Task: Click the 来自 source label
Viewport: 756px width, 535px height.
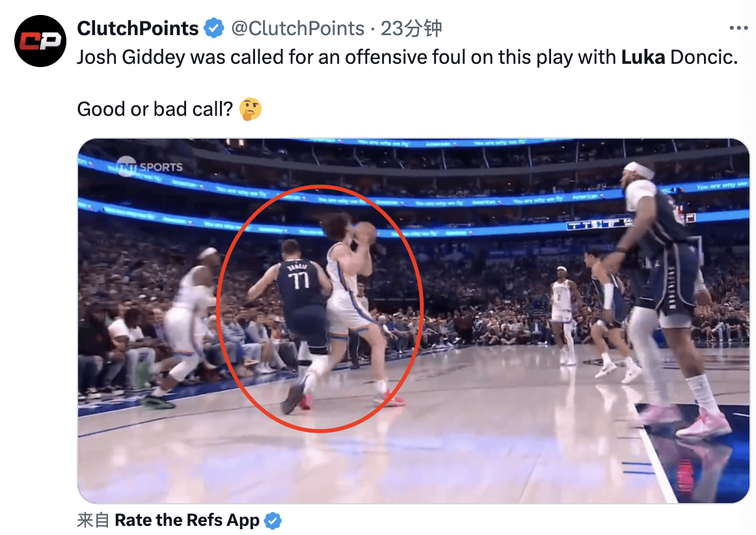Action: (x=93, y=520)
